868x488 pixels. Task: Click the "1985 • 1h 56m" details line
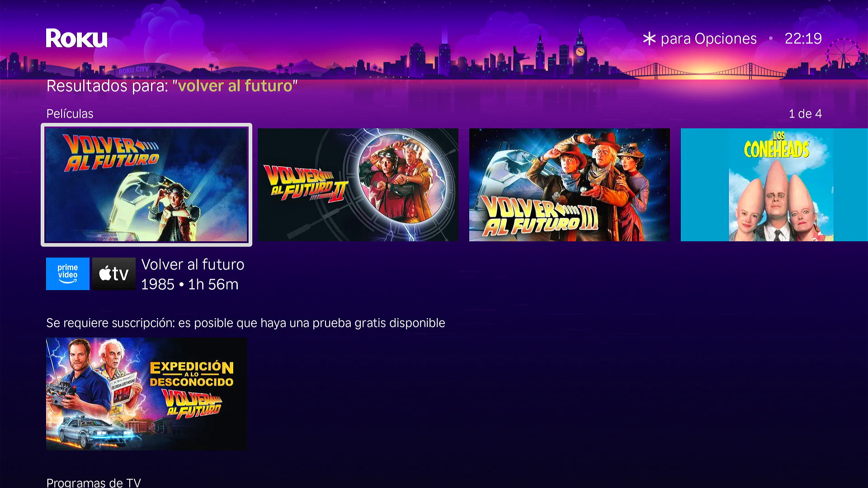point(189,284)
